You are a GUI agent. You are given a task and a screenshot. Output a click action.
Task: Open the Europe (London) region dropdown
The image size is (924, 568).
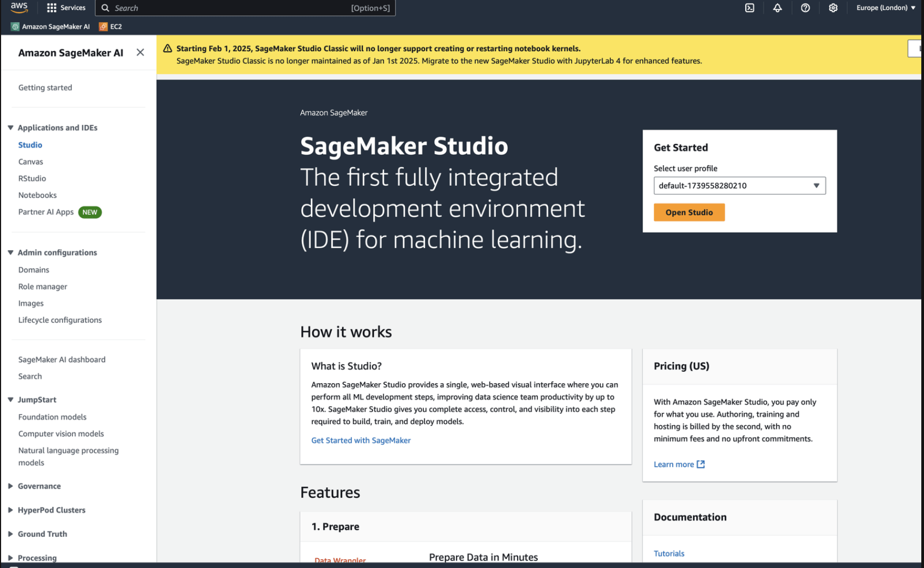(x=886, y=8)
